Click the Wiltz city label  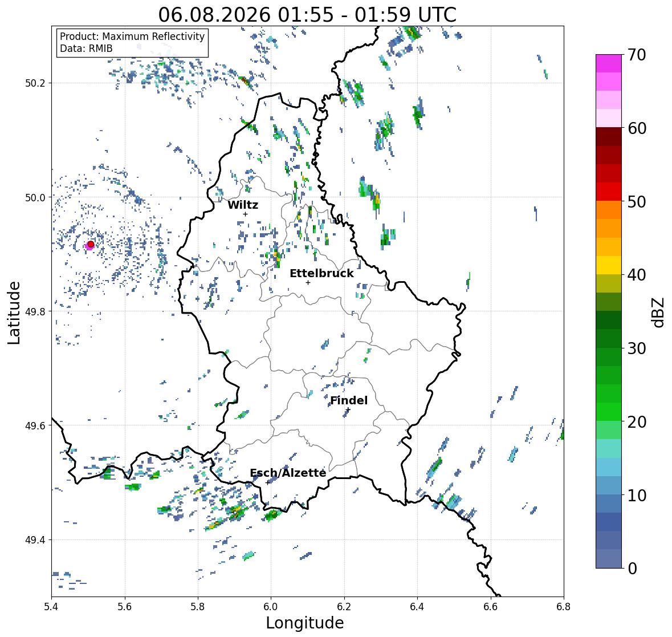(243, 205)
